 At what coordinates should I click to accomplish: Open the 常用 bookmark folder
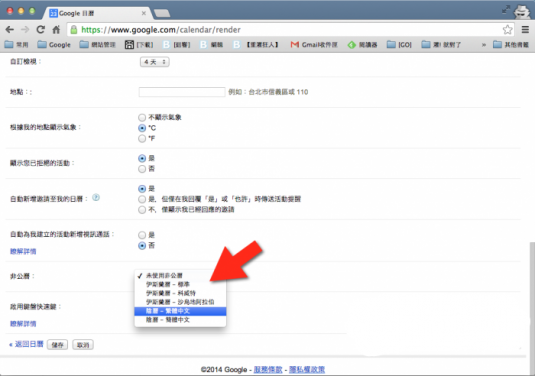16,45
